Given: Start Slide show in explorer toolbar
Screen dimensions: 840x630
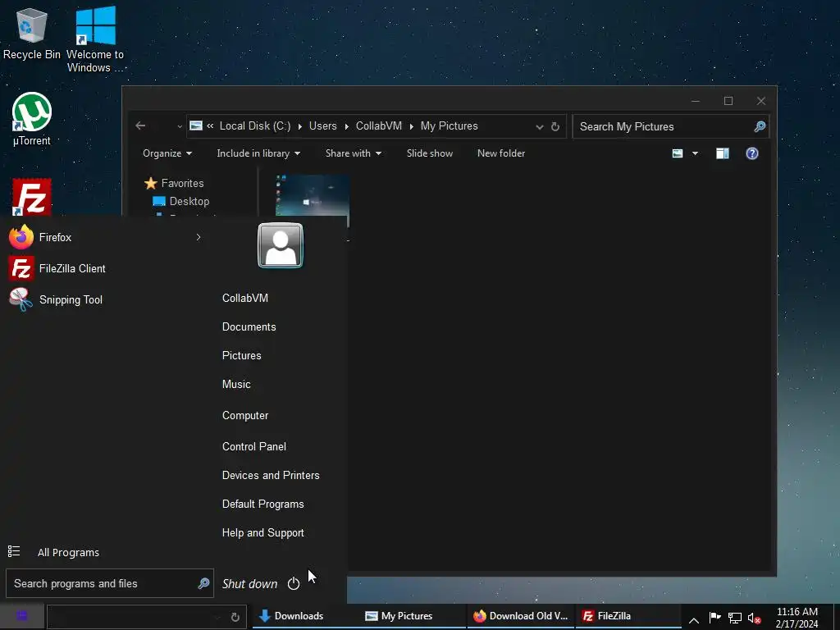Looking at the screenshot, I should pos(430,153).
